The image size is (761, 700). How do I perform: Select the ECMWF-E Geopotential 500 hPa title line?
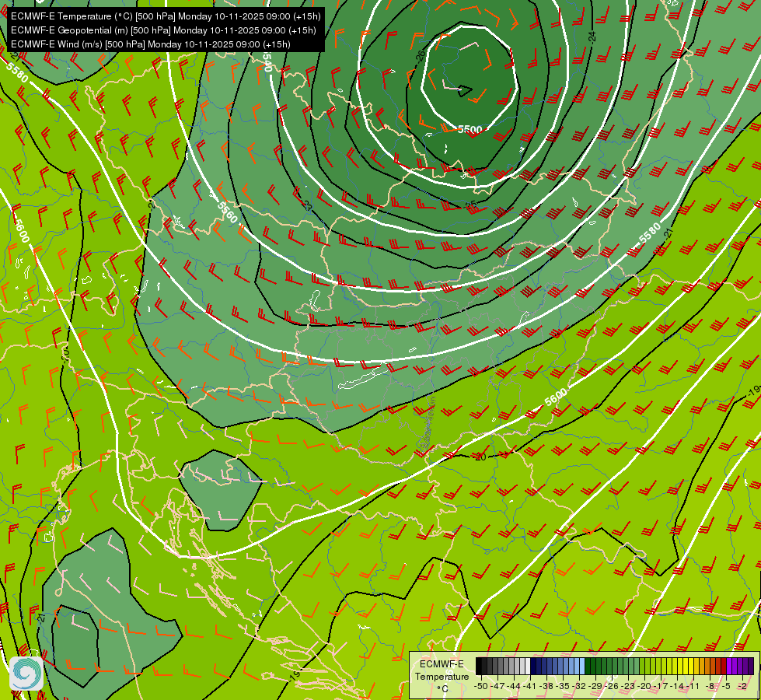163,30
